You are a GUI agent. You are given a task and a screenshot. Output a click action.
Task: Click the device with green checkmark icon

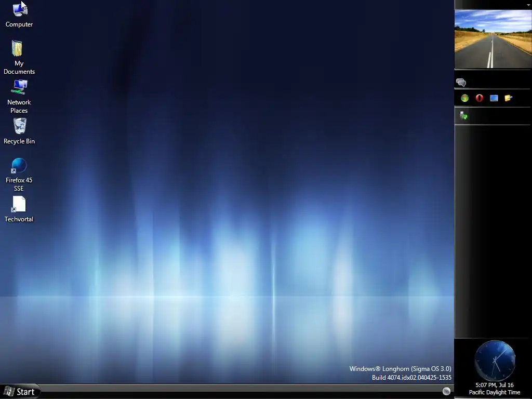click(x=463, y=116)
